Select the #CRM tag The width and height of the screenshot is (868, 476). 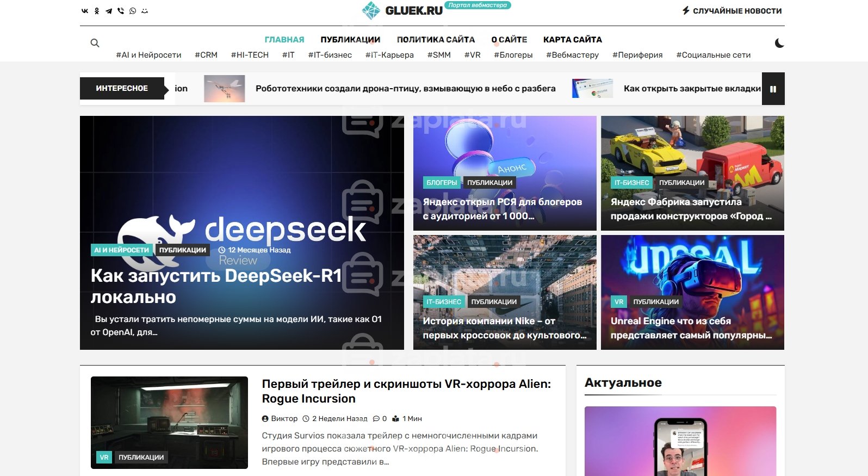(x=206, y=55)
